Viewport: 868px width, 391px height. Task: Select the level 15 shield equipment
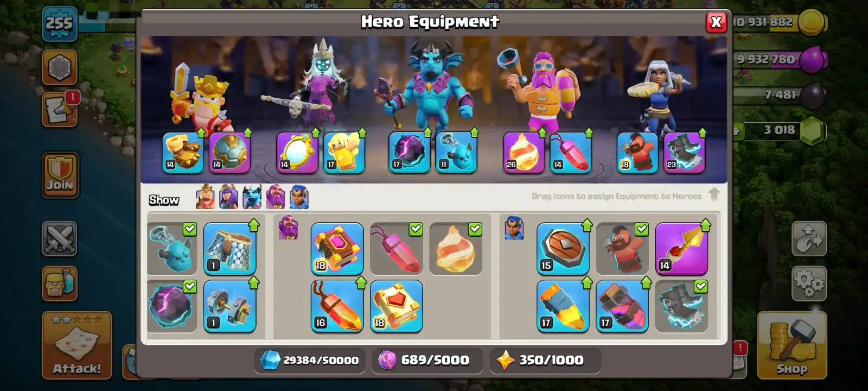pos(563,248)
